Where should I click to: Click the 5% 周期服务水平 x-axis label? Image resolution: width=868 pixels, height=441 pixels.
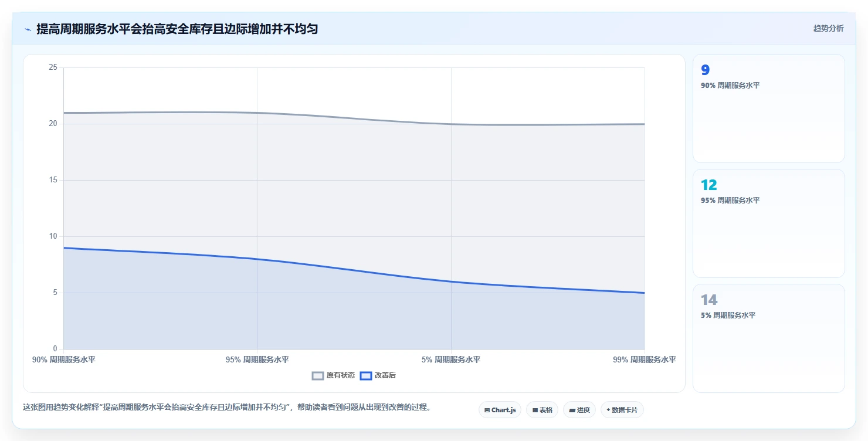(451, 359)
